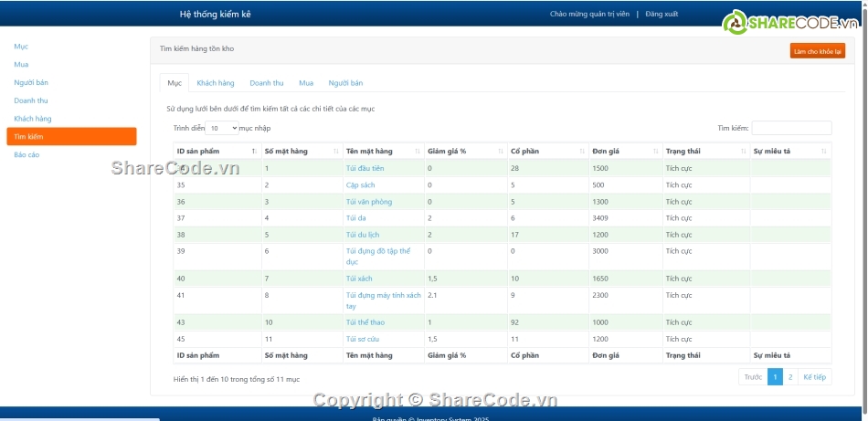Open the Túi đầu tiên item link
The width and height of the screenshot is (868, 421).
click(365, 169)
